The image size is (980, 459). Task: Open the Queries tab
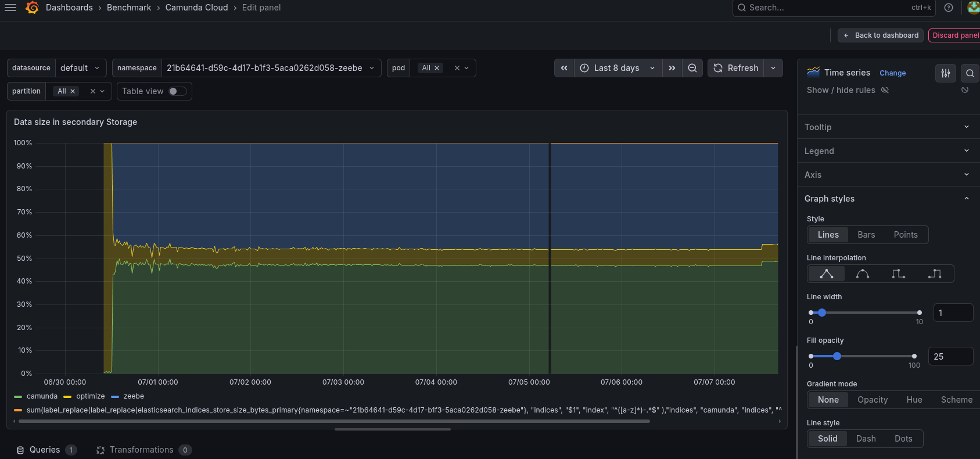(x=46, y=450)
